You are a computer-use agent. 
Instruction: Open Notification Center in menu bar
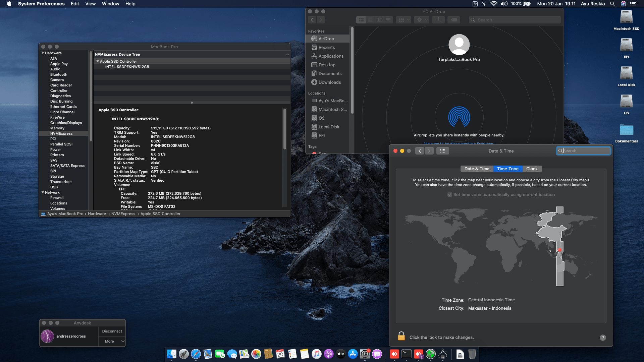coord(633,4)
